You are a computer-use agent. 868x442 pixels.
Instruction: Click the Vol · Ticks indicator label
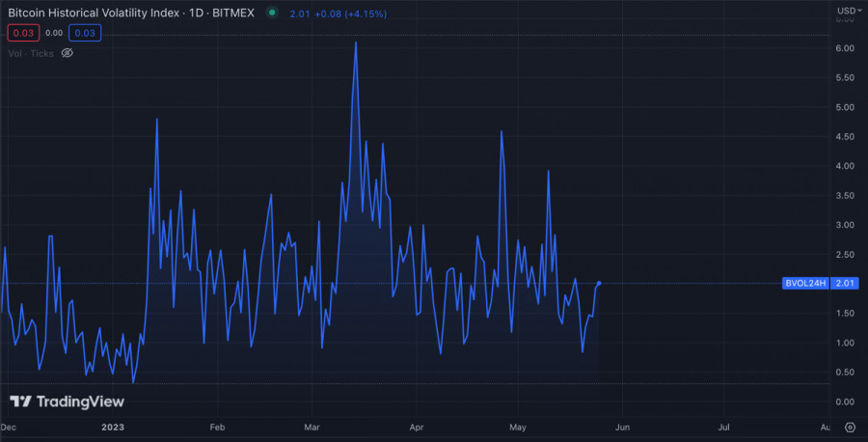31,54
